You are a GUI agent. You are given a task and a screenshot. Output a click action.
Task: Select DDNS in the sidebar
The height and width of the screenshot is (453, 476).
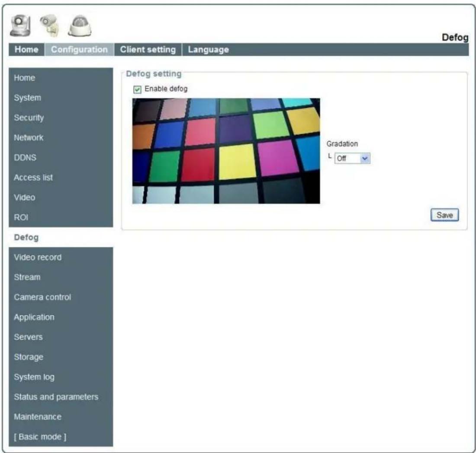61,158
